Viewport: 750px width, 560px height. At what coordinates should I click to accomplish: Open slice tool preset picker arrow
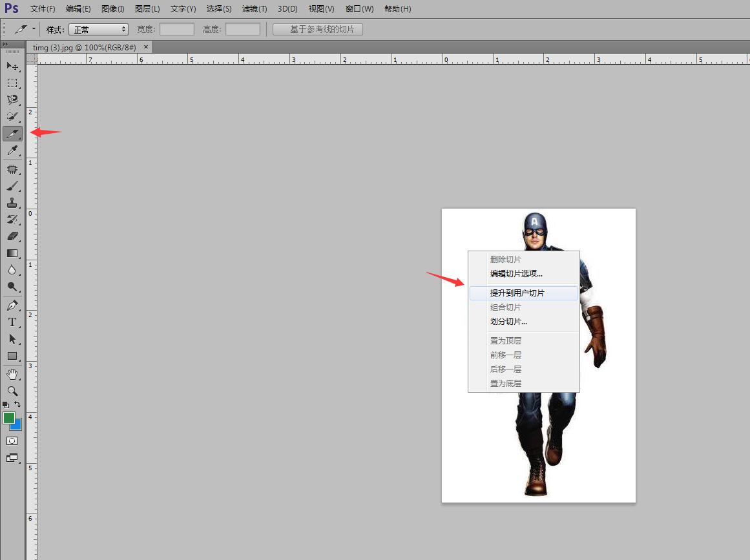pos(34,29)
